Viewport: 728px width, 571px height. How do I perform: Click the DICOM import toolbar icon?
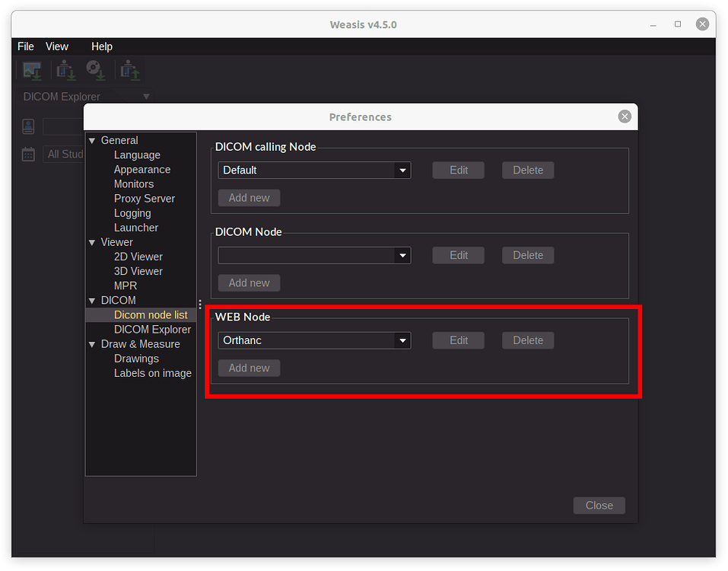tap(65, 71)
